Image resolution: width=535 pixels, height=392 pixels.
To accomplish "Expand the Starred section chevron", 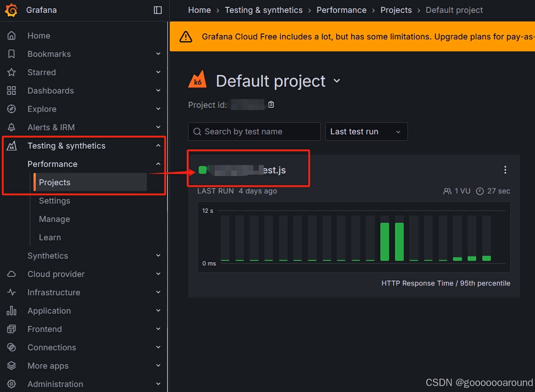I will [158, 72].
